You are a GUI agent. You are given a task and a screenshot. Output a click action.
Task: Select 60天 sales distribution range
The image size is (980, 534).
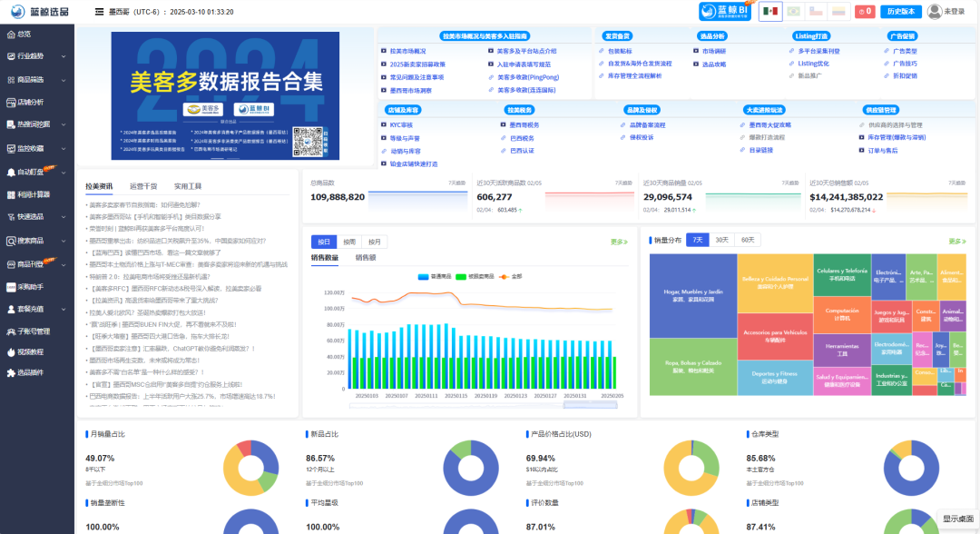click(x=748, y=240)
